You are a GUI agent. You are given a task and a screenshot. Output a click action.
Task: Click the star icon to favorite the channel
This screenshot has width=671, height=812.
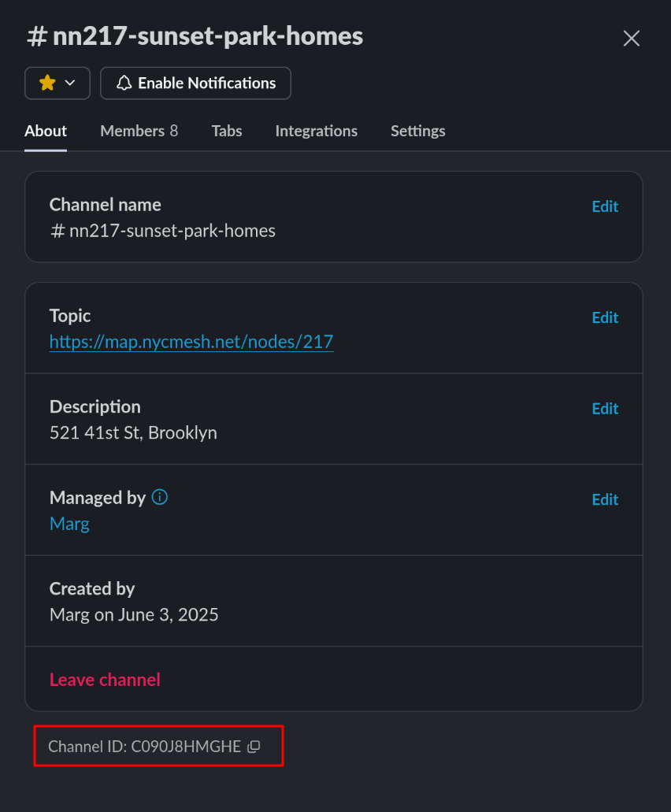tap(47, 83)
